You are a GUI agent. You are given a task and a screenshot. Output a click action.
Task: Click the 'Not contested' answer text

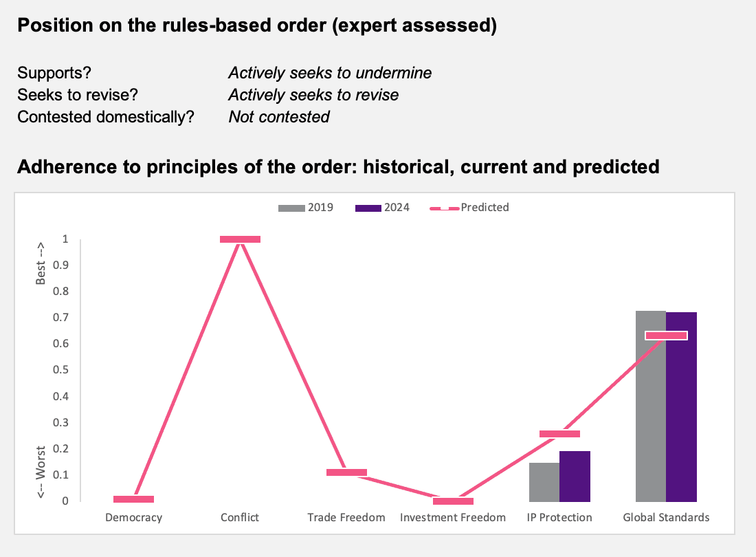coord(278,117)
